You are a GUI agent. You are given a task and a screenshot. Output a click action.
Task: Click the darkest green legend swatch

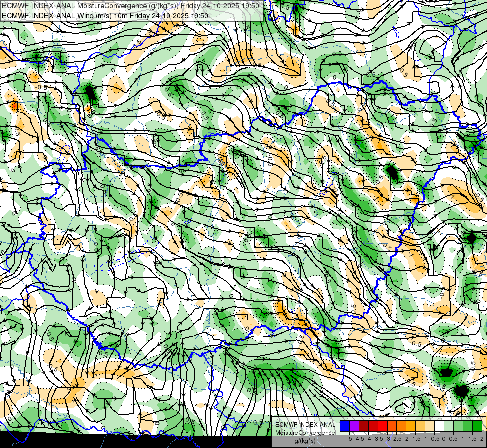[477, 426]
